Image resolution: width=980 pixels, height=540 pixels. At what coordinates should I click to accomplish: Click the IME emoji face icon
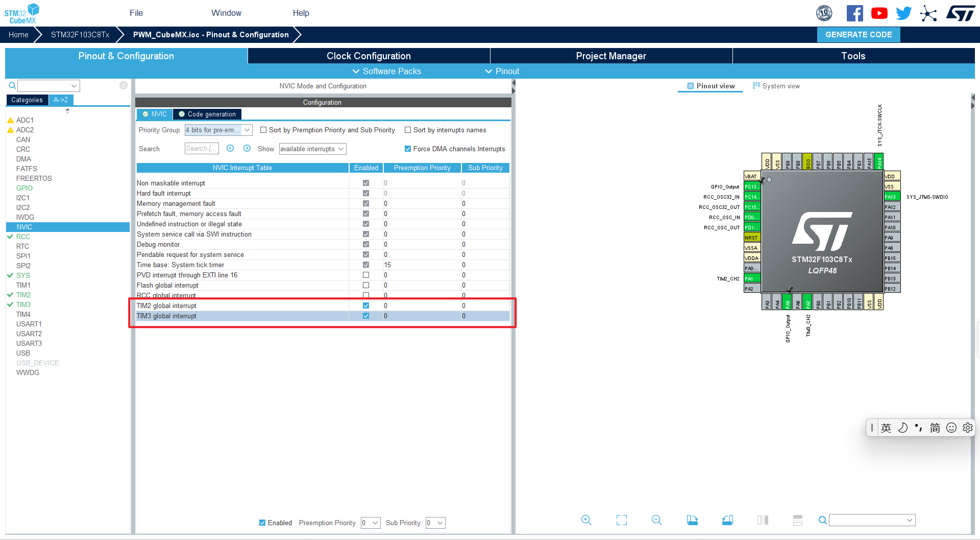tap(951, 428)
